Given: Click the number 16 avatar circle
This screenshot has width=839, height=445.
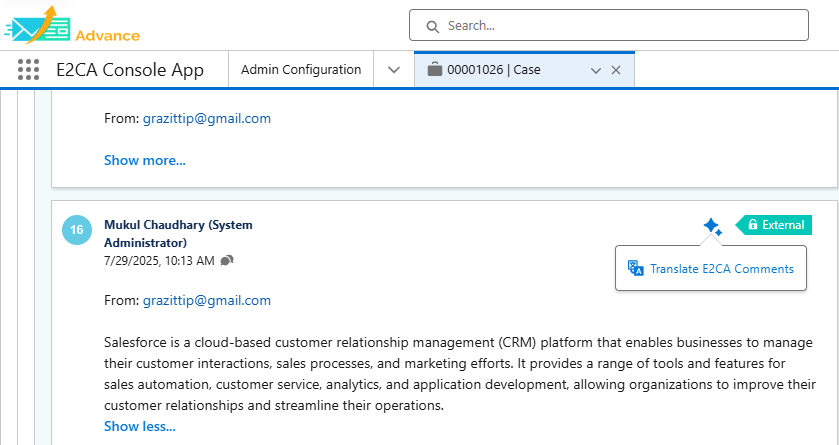Looking at the screenshot, I should (77, 230).
